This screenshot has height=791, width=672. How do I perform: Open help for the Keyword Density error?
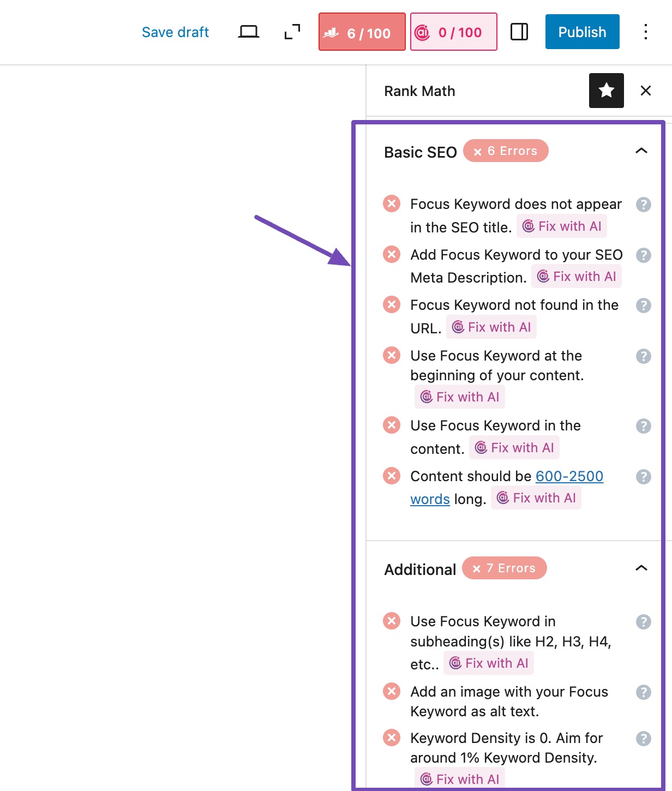pos(644,738)
